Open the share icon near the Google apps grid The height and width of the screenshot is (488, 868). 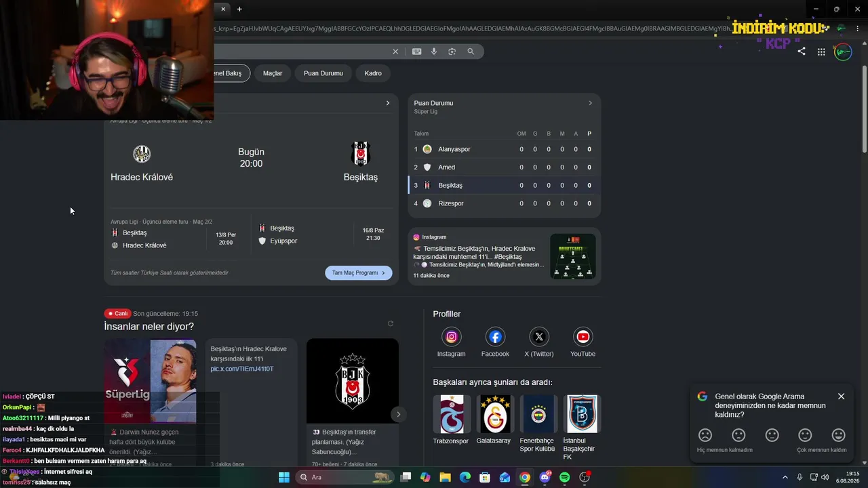pyautogui.click(x=802, y=52)
